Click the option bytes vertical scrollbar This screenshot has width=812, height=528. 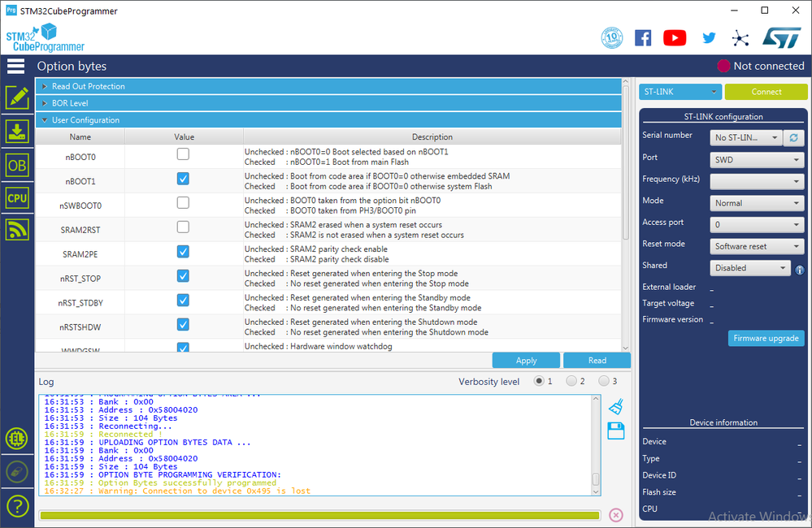pyautogui.click(x=625, y=162)
